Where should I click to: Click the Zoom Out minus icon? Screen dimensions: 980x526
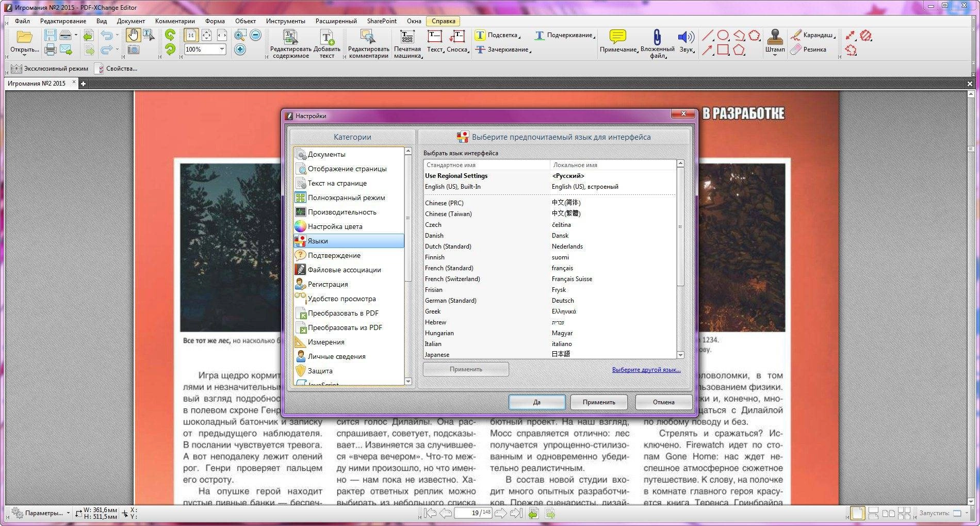coord(256,35)
